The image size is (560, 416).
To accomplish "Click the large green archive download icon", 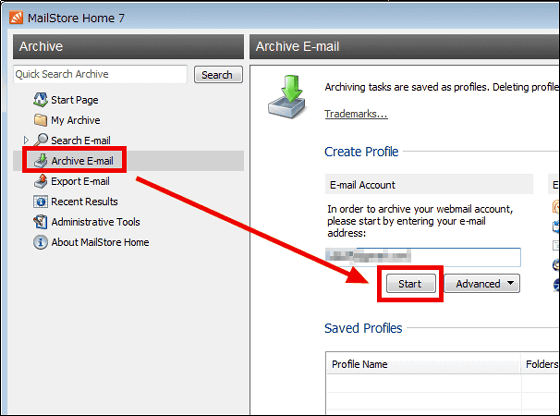I will (288, 97).
